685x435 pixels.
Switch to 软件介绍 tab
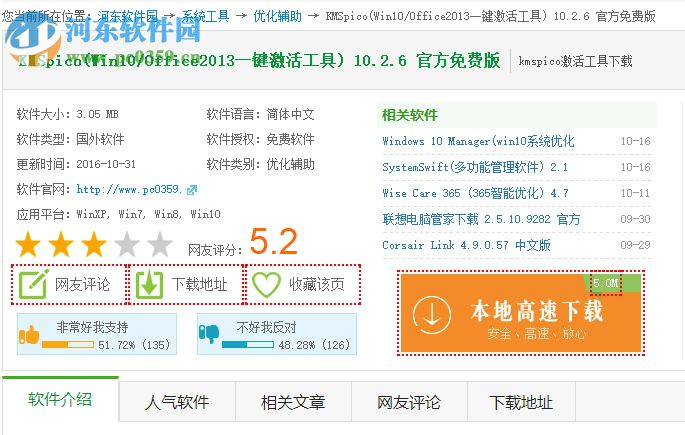[60, 399]
